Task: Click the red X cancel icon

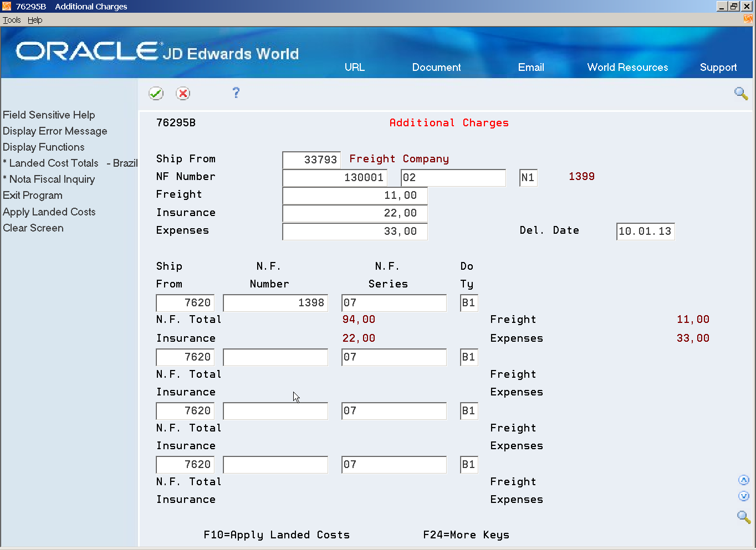Action: (183, 93)
